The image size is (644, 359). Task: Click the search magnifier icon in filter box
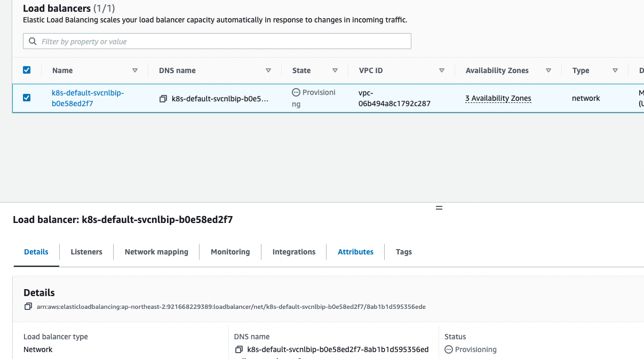[x=33, y=42]
